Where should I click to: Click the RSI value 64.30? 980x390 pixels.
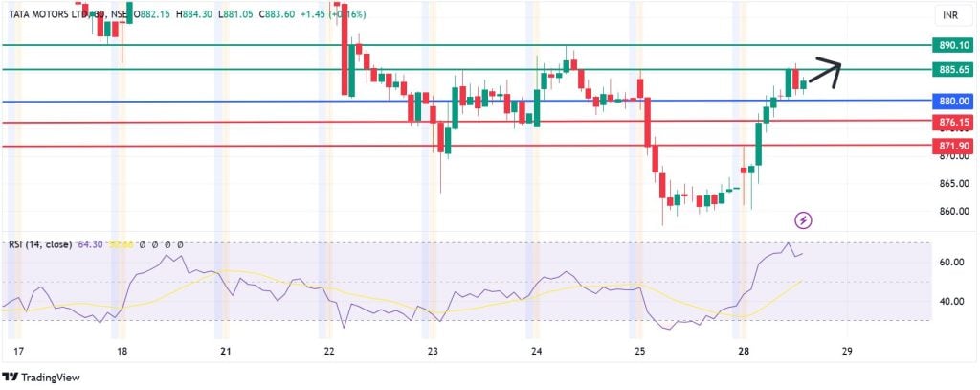pos(89,244)
